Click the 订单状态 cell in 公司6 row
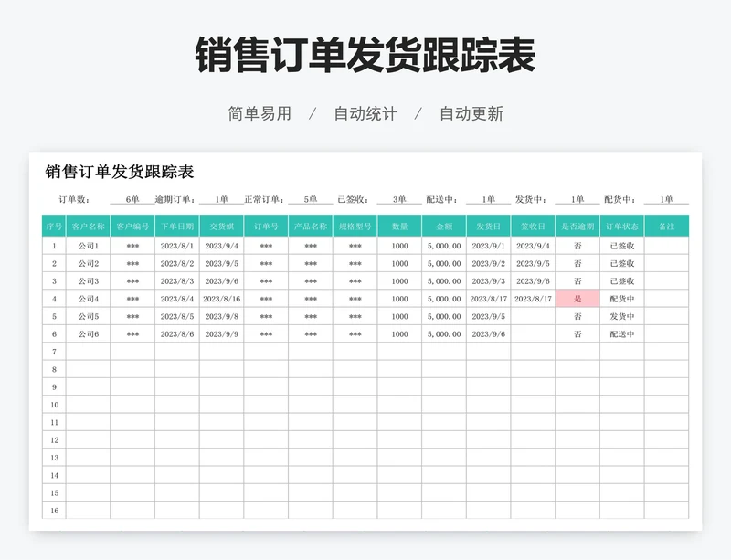 coord(622,333)
